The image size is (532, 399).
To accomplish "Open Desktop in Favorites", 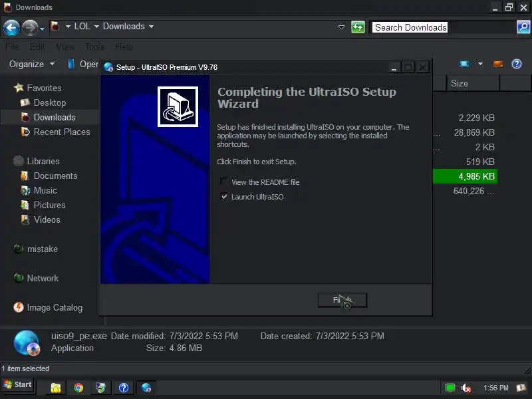I will coord(50,102).
